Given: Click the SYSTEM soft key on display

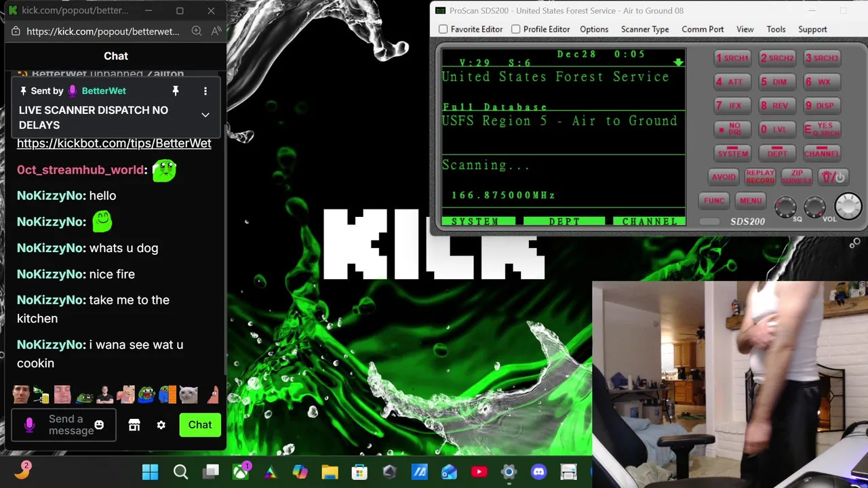Looking at the screenshot, I should tap(478, 222).
